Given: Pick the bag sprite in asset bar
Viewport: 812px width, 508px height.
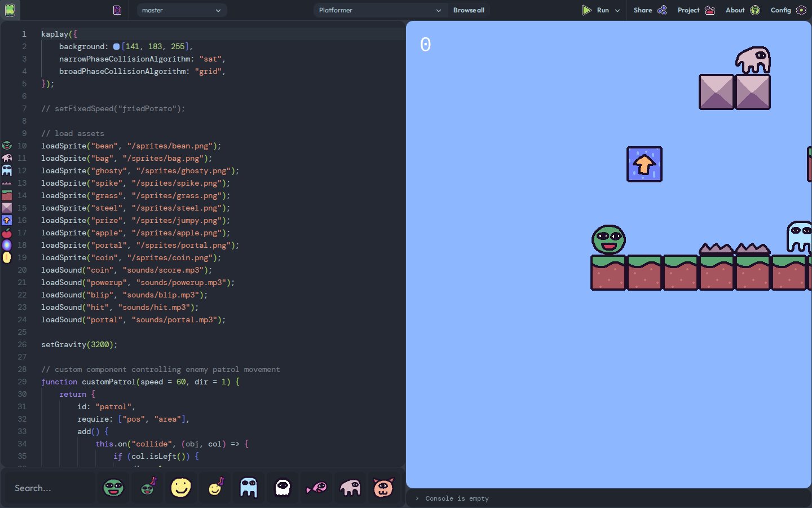Looking at the screenshot, I should coord(350,488).
